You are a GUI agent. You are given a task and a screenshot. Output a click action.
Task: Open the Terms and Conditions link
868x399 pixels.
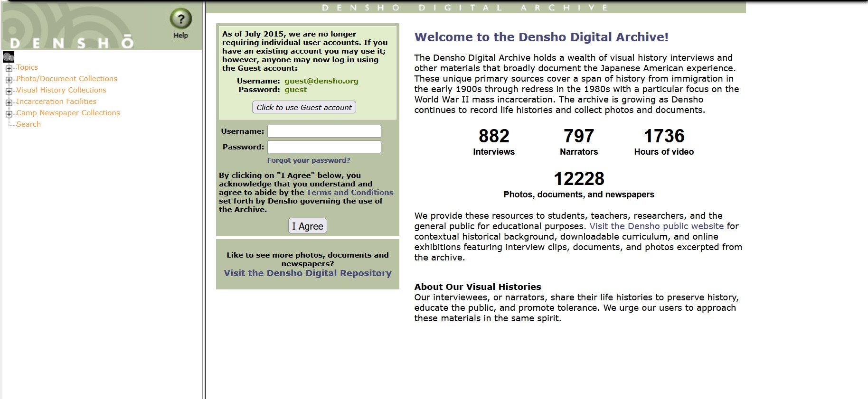pyautogui.click(x=350, y=193)
